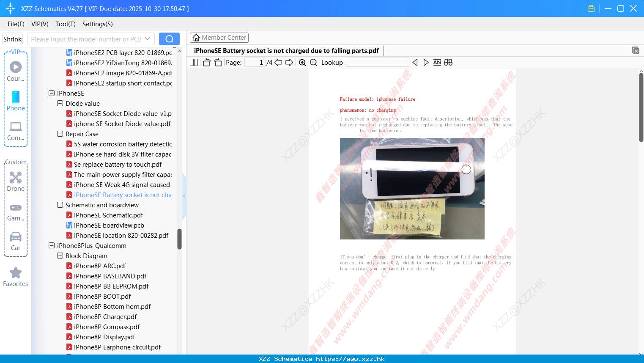
Task: Open the Member Center
Action: click(219, 38)
